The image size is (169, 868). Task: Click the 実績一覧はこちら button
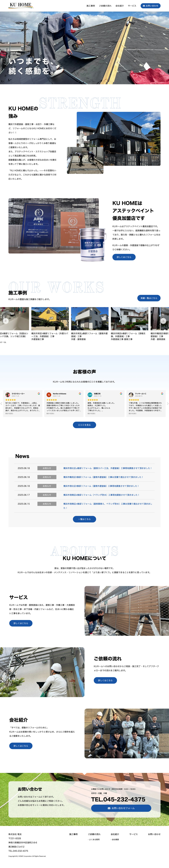pyautogui.click(x=149, y=298)
